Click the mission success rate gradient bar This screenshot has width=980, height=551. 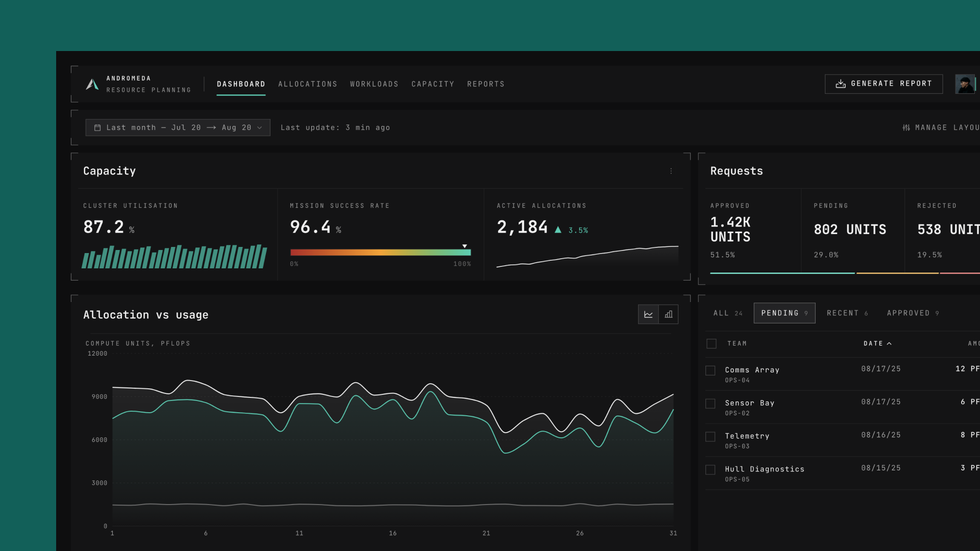tap(380, 252)
